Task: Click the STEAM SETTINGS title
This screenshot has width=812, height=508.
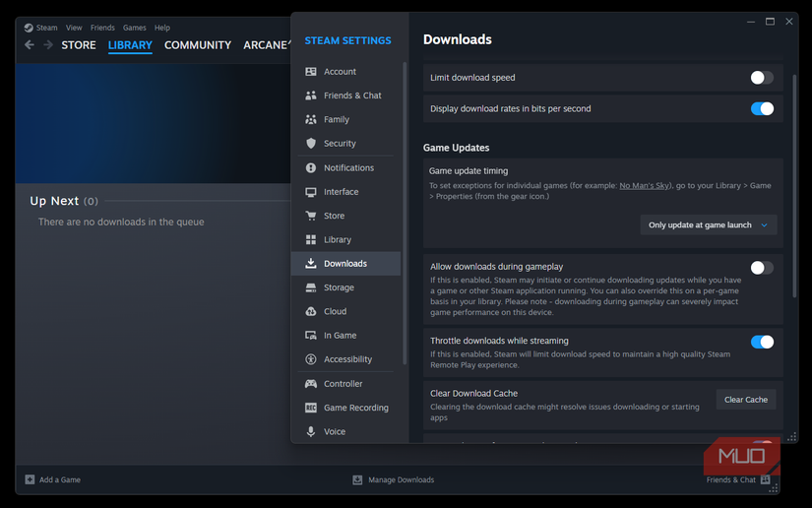Action: click(347, 40)
